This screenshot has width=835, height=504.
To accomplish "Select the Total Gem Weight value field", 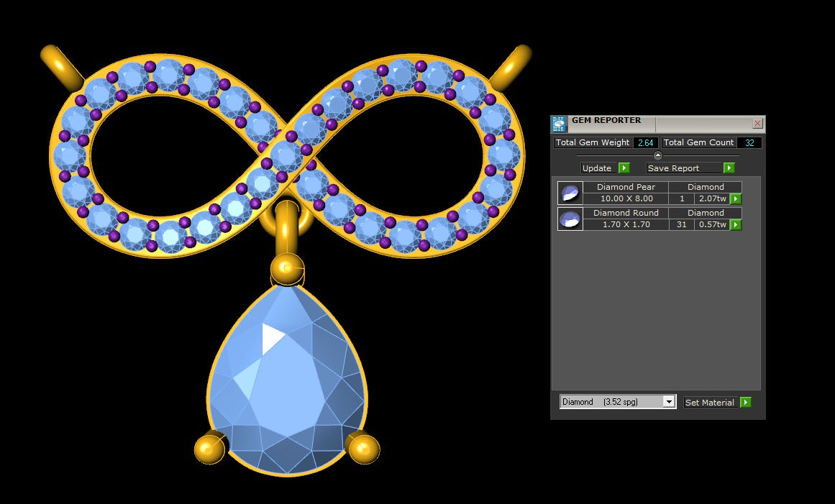I will pos(644,143).
